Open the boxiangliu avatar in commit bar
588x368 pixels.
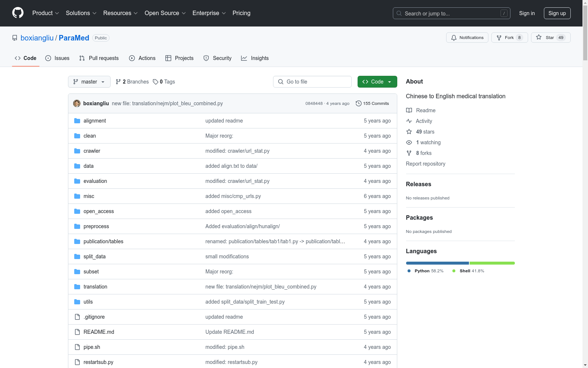tap(77, 103)
